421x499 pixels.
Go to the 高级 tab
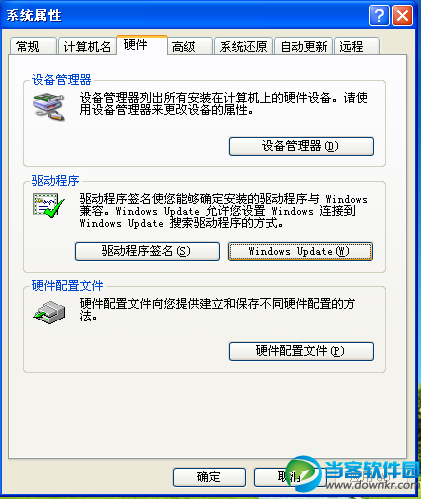(190, 46)
